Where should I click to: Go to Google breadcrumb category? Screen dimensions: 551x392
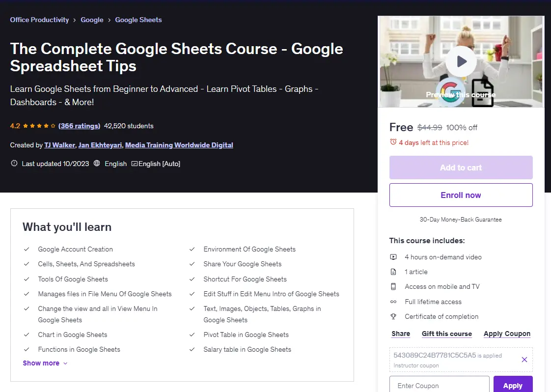point(92,20)
